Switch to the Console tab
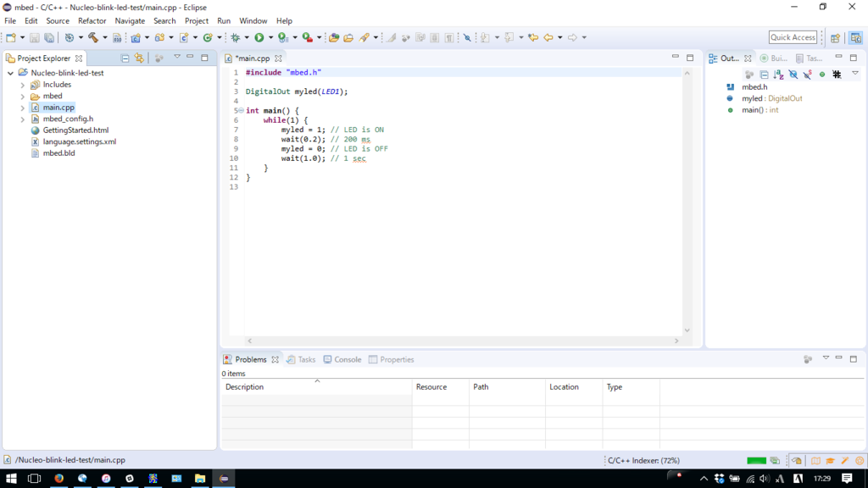Image resolution: width=868 pixels, height=488 pixels. tap(342, 359)
